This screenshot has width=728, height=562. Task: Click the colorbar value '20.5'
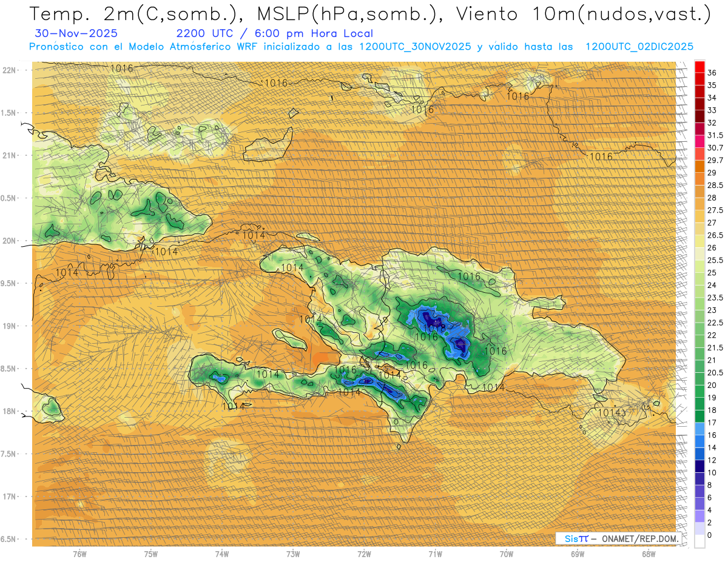click(x=715, y=372)
